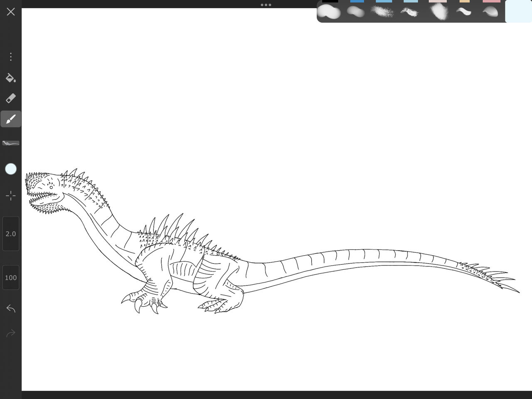532x399 pixels.
Task: Choose the large soft double-blob brush
Action: click(329, 12)
